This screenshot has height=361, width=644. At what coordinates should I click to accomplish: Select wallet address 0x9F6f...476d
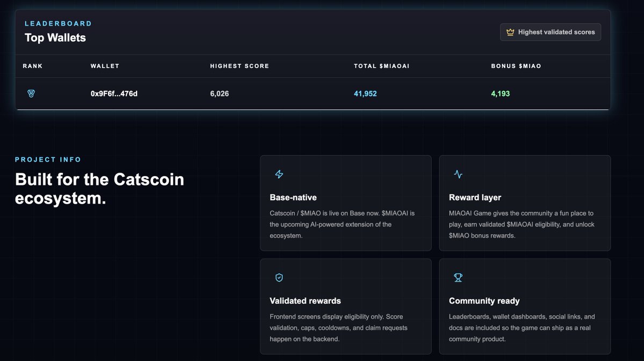point(114,93)
